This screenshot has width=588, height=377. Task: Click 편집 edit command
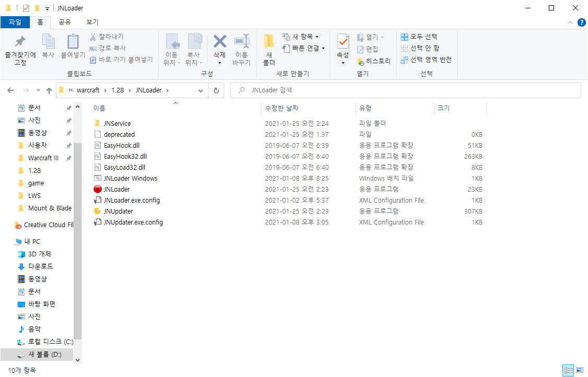(x=367, y=49)
